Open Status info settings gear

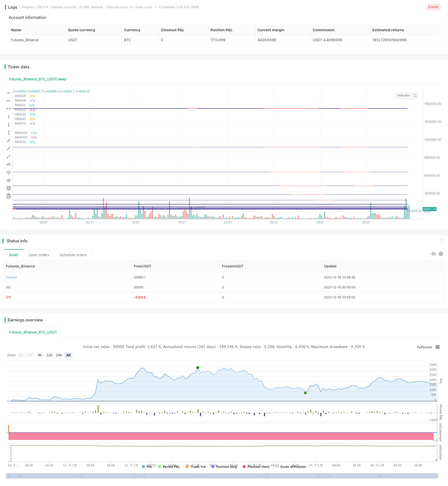[441, 254]
